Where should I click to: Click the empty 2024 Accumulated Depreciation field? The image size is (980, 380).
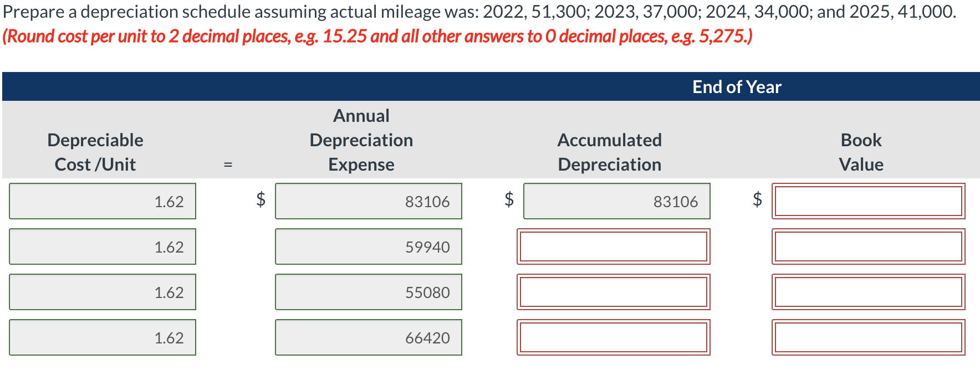point(614,292)
